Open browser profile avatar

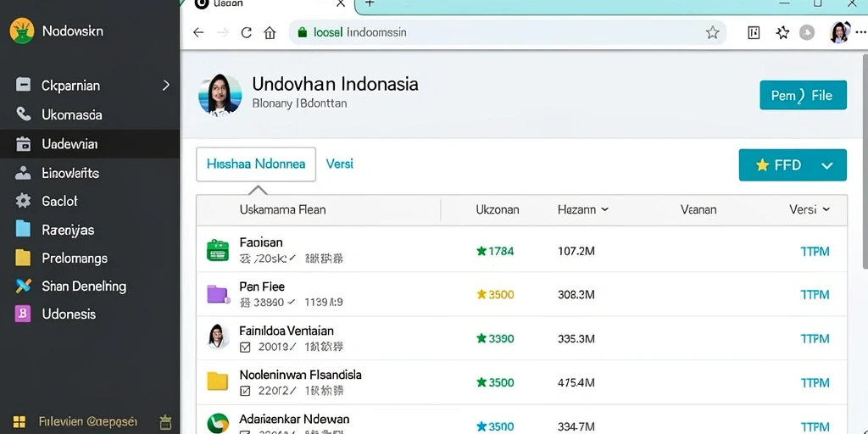click(839, 33)
